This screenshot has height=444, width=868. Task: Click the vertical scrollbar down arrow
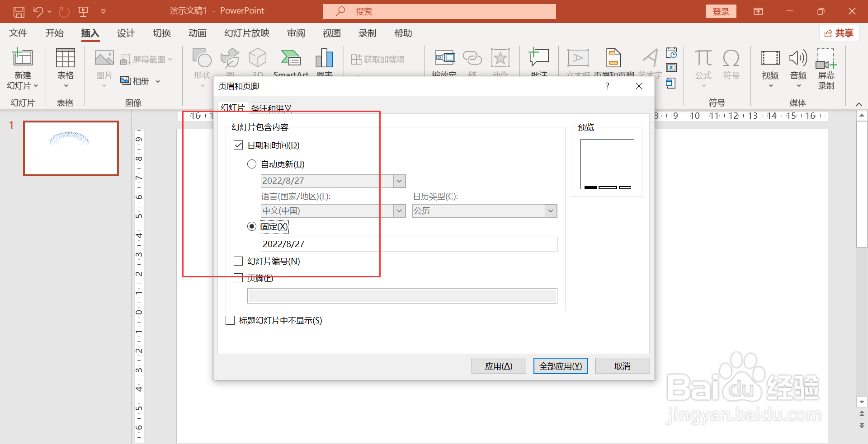(x=862, y=402)
